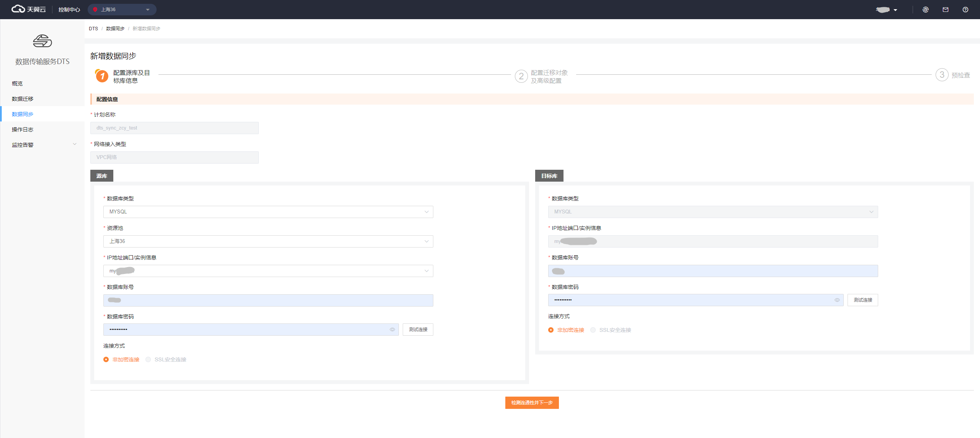Screen dimensions: 980x438
Task: Open 操作日志 in the sidebar
Action: click(23, 130)
